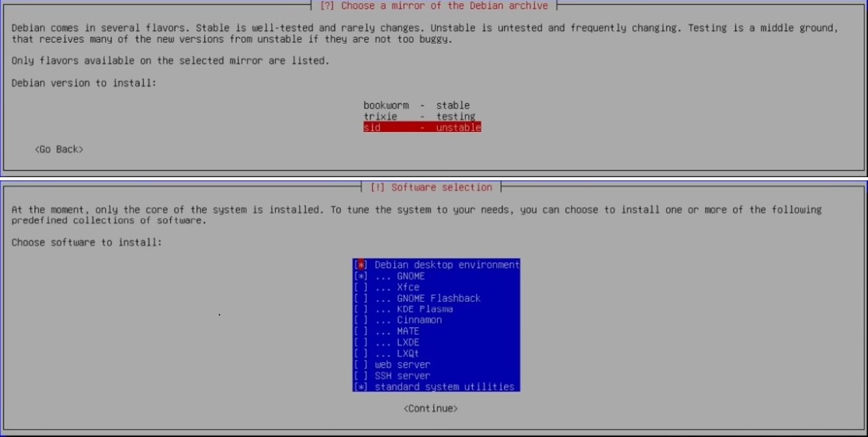868x437 pixels.
Task: Click the Choose a mirror dialog title
Action: pos(433,6)
